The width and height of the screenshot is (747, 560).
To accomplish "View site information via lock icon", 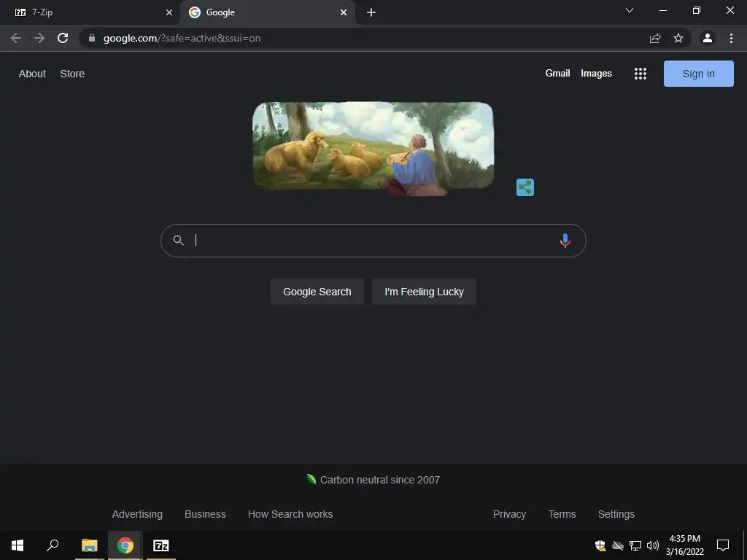I will (92, 38).
